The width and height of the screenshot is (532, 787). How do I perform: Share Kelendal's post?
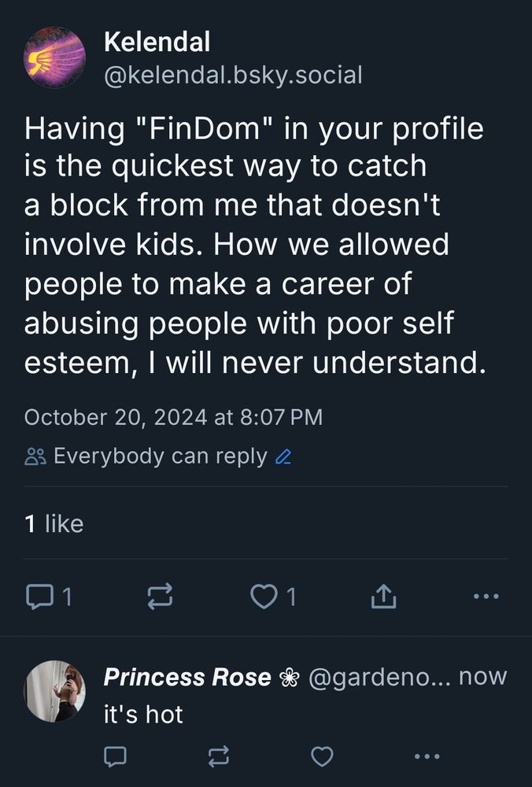point(383,598)
